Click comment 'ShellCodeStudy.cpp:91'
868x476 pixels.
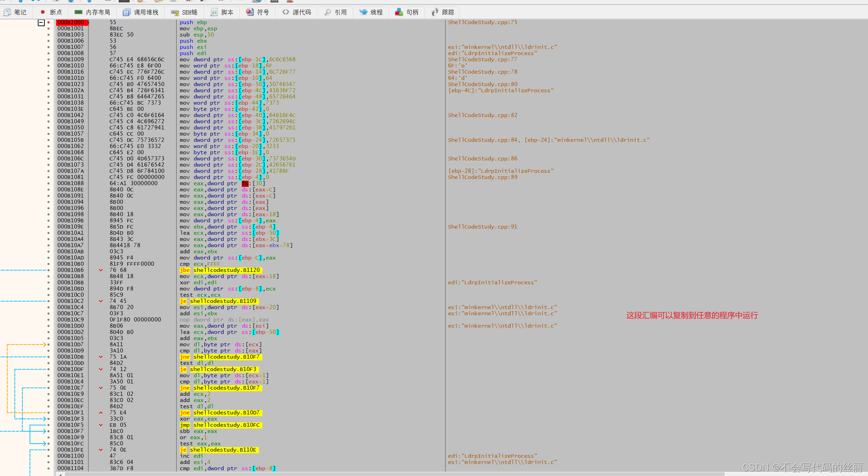point(482,227)
